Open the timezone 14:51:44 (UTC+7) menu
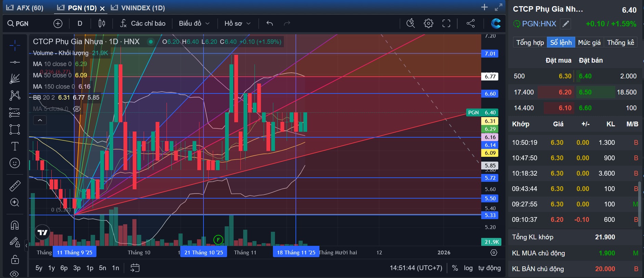 click(x=416, y=268)
